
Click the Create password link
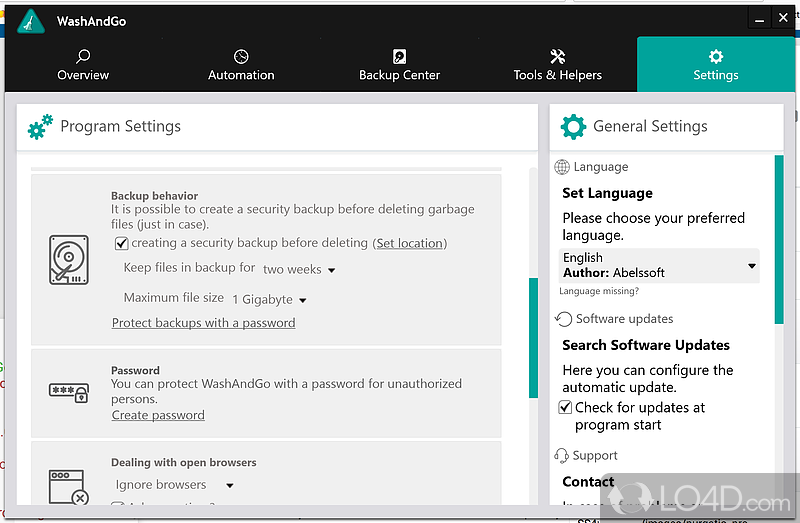pos(158,415)
